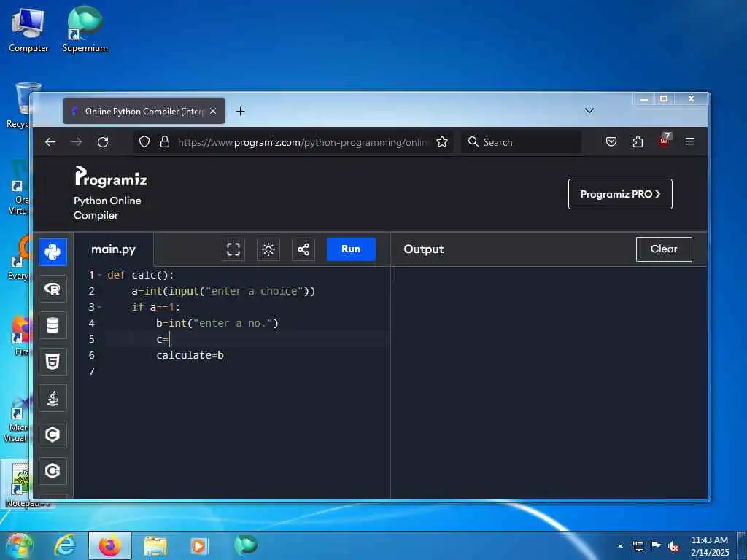Click the Programiz logo
Viewport: 747px width, 560px height.
click(111, 176)
